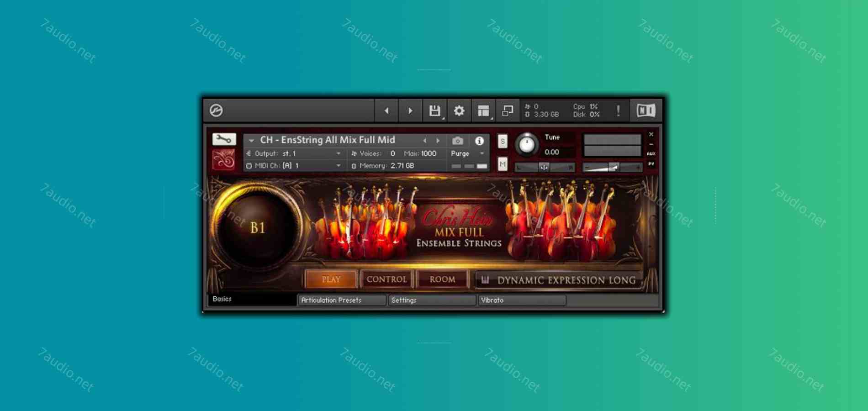
Task: Toggle the AUX sends button
Action: point(651,154)
